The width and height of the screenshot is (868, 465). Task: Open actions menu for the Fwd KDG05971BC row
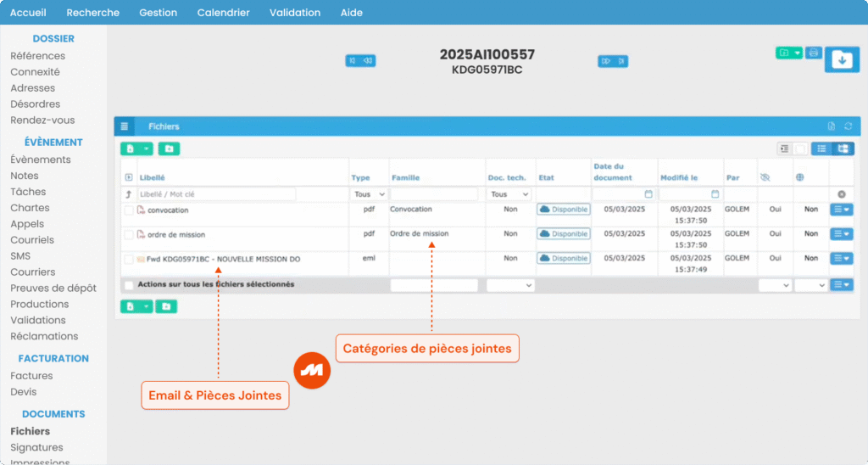pos(842,258)
